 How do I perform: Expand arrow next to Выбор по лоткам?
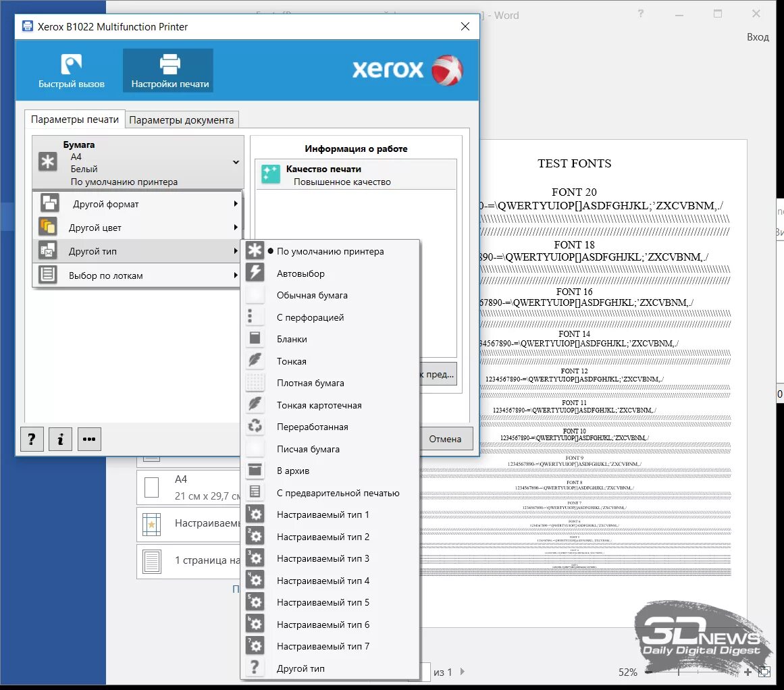tap(236, 275)
